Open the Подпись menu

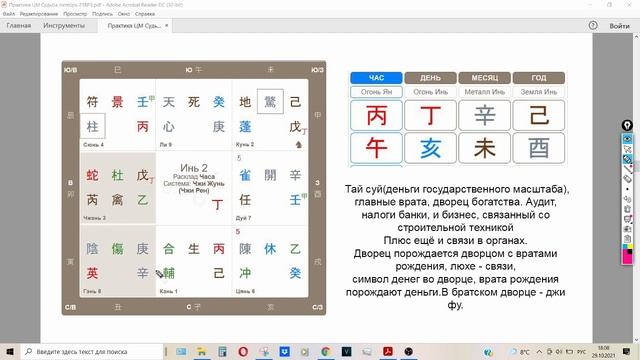[x=102, y=13]
